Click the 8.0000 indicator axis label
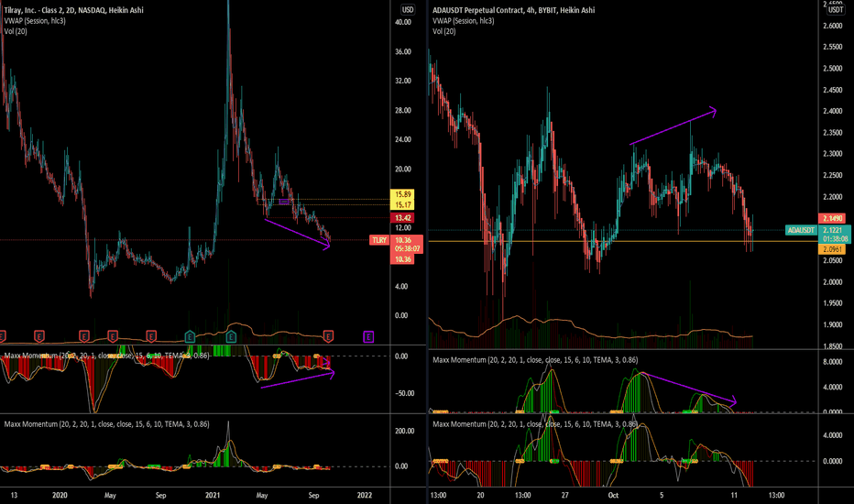 (x=833, y=362)
